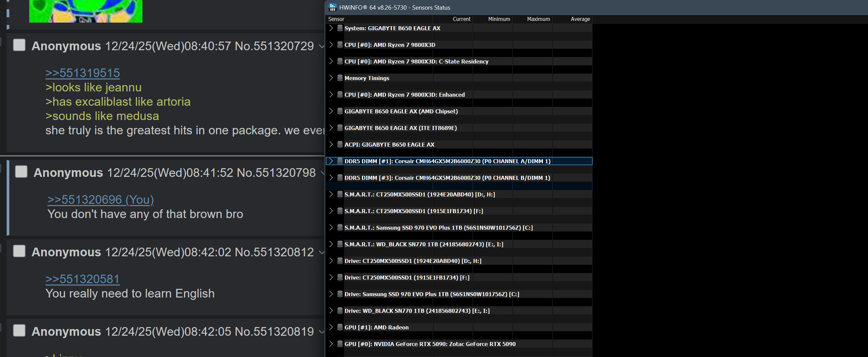The height and width of the screenshot is (357, 868).
Task: Expand the GPU [#0]: NVIDIA GeForce RTX 5090 group
Action: 331,344
